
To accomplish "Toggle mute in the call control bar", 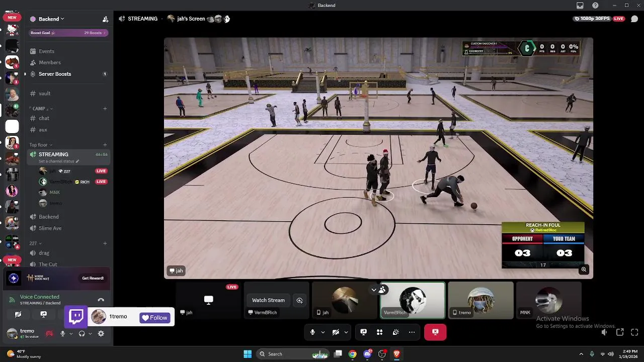I will [312, 332].
